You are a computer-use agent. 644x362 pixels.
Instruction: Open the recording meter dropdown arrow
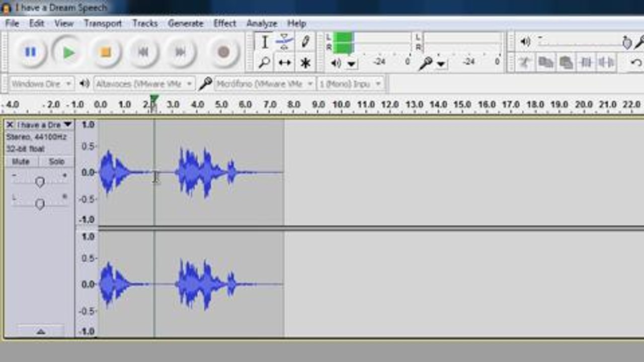441,64
